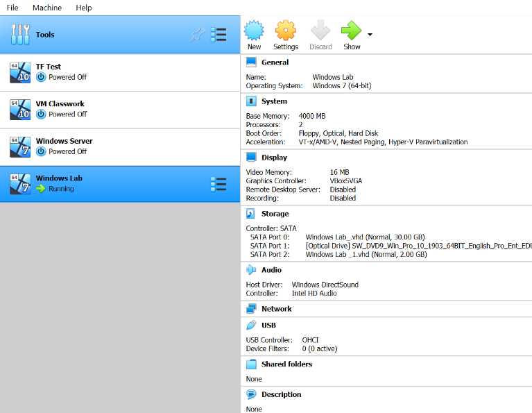Click the '4000 MB' base memory value
Image resolution: width=532 pixels, height=413 pixels.
[x=312, y=116]
